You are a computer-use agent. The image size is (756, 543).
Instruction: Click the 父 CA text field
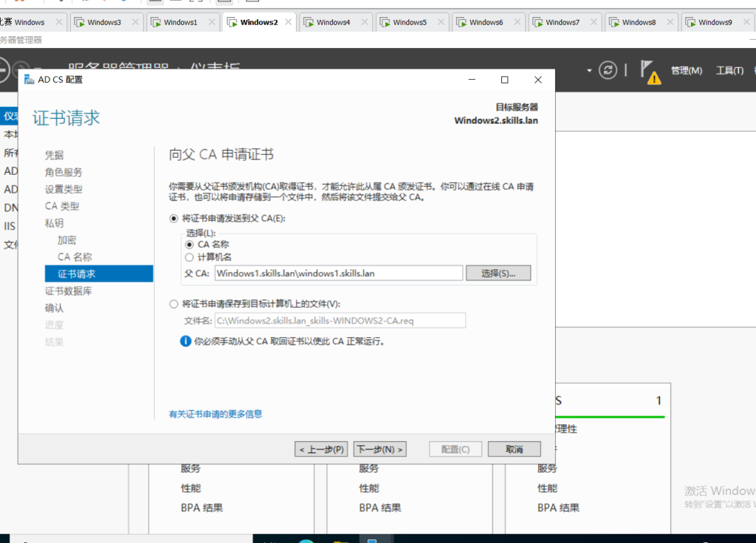pos(338,274)
